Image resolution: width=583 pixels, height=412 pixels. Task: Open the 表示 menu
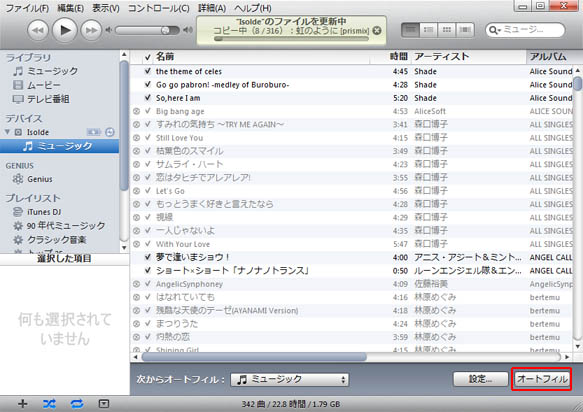pos(106,8)
